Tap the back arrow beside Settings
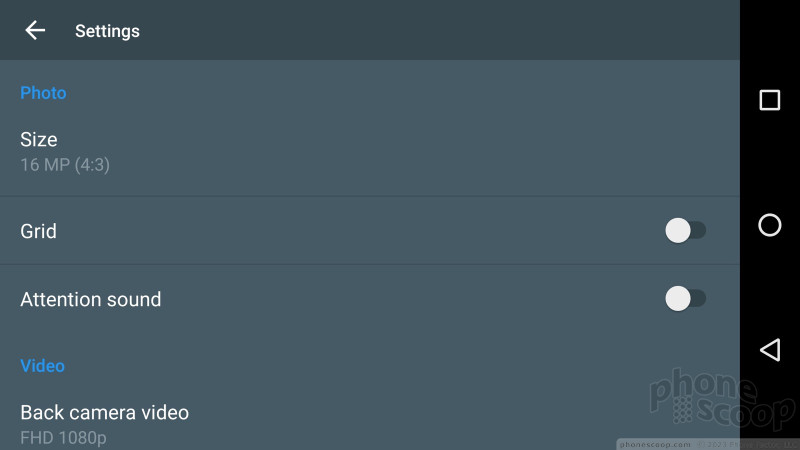The height and width of the screenshot is (450, 800). click(35, 31)
